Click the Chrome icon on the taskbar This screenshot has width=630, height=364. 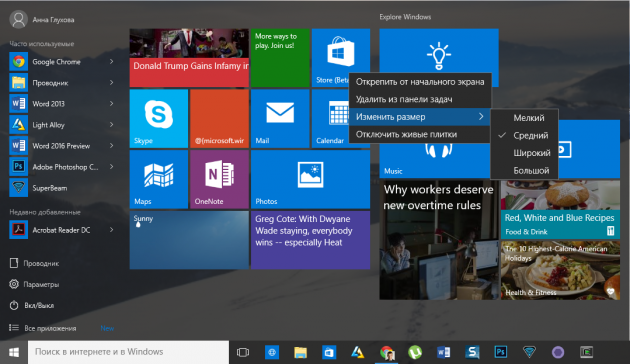pyautogui.click(x=387, y=352)
